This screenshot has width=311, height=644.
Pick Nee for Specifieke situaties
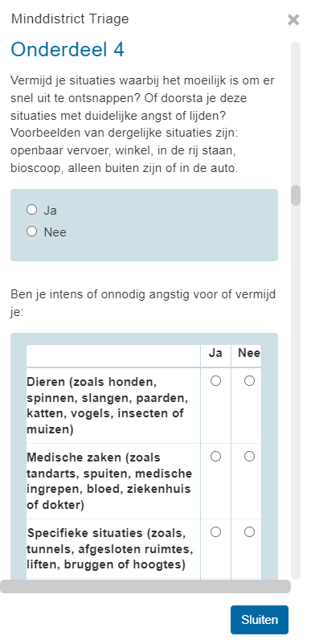coord(249,532)
